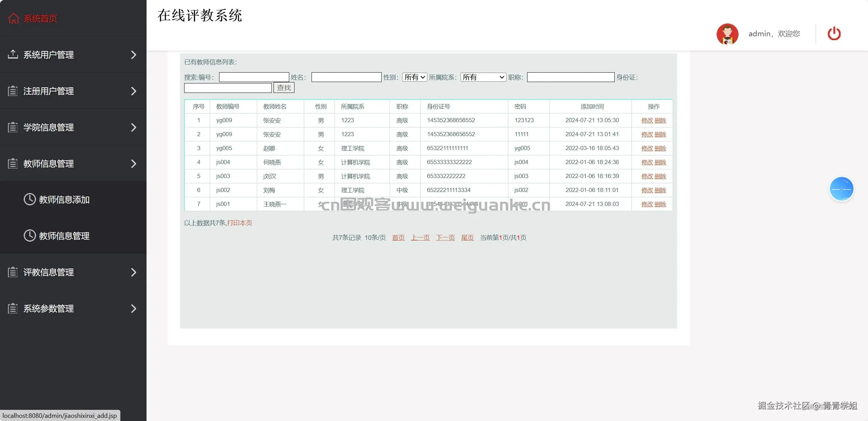Open the 性别 dropdown filter

(x=414, y=77)
